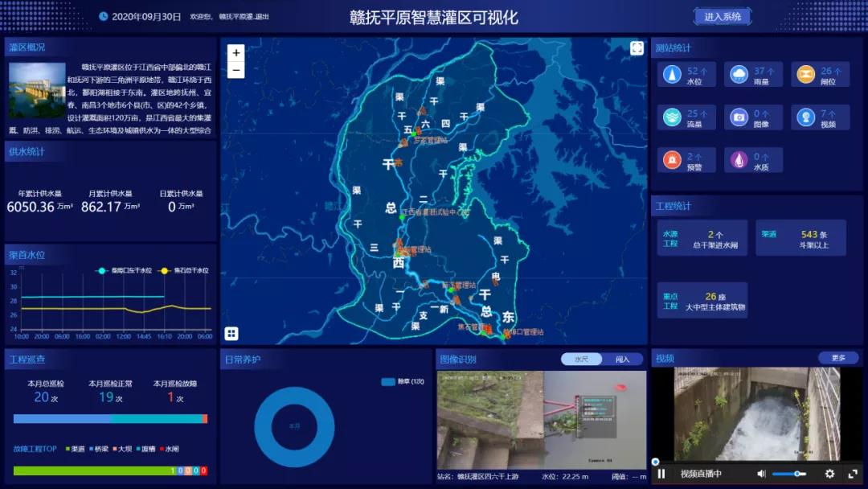Click the 水位 water level station icon
868x489 pixels.
coord(672,75)
